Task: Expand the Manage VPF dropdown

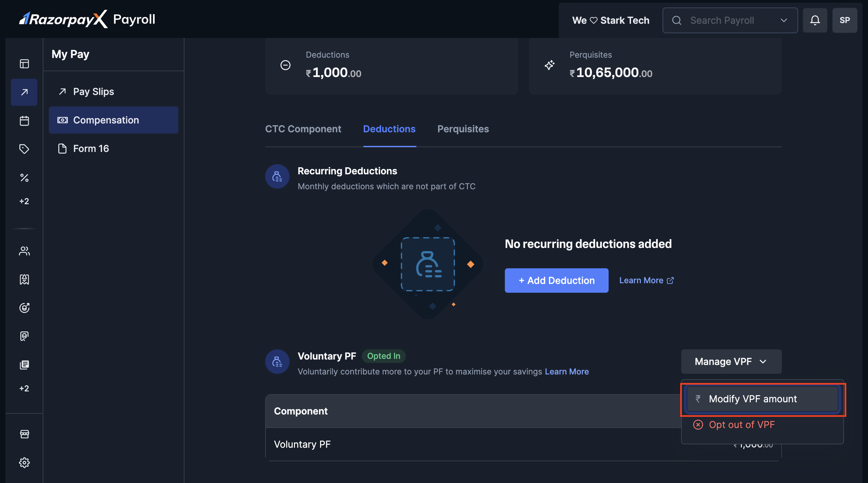Action: tap(731, 362)
